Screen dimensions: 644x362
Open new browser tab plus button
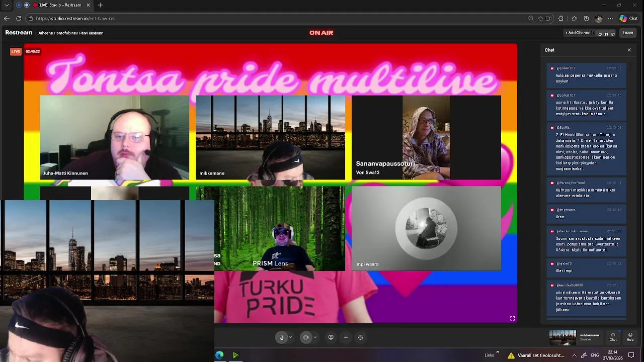100,5
